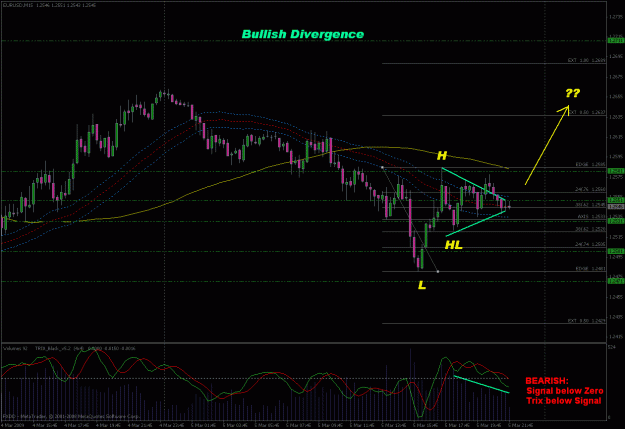The image size is (625, 429).
Task: Click the "Signal below Zero" note
Action: point(565,391)
